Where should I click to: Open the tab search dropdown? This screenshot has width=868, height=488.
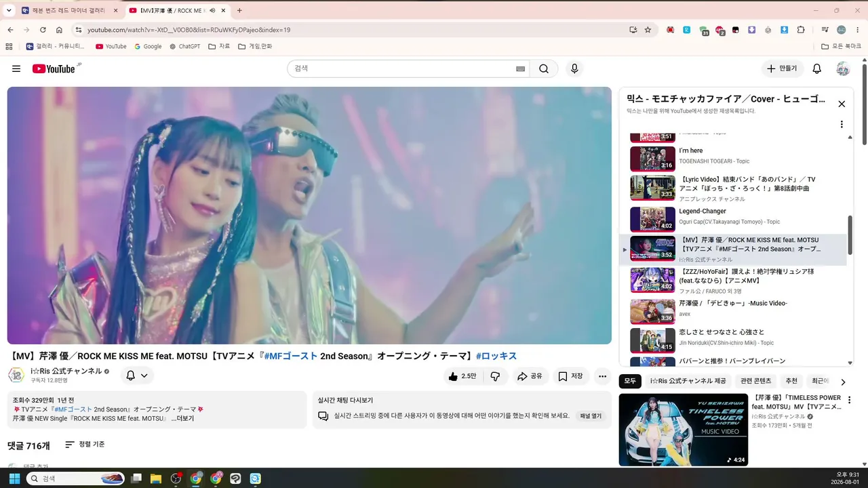click(9, 10)
